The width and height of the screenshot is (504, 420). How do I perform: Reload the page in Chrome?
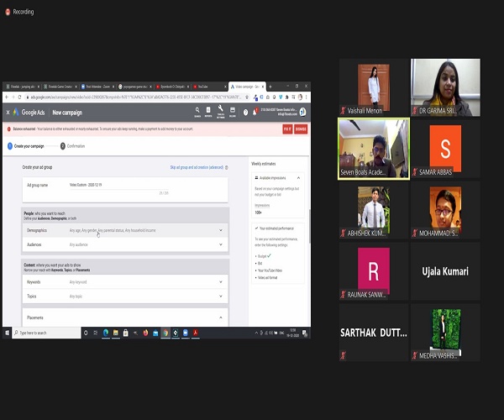pos(19,97)
